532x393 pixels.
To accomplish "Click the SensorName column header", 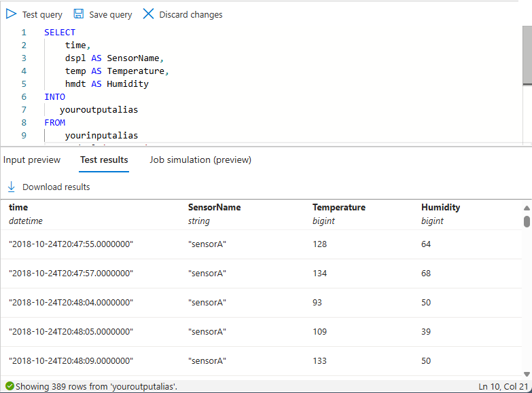I will (215, 207).
